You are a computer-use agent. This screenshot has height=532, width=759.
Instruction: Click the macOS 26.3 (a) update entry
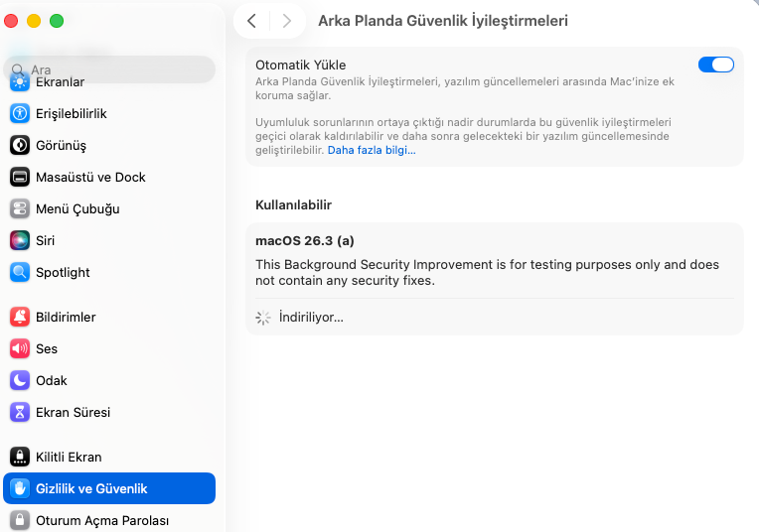[x=305, y=240]
